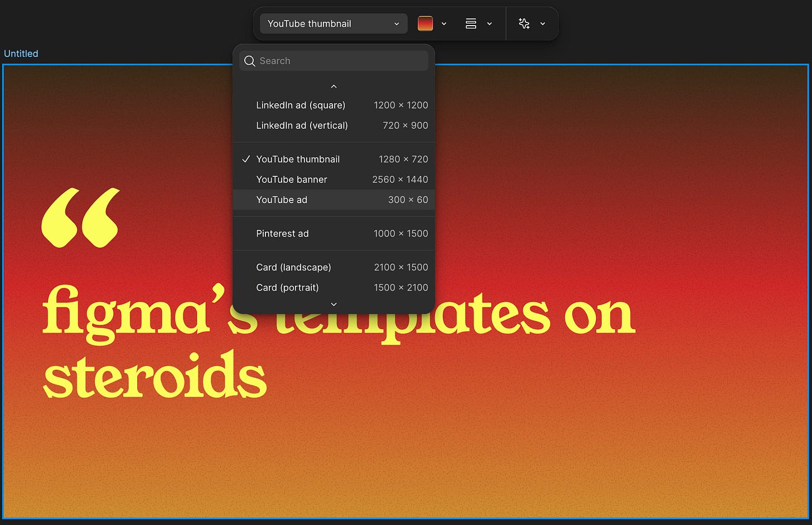Screen dimensions: 812x525
Task: Select LinkedIn ad (square) preset
Action: pyautogui.click(x=333, y=105)
